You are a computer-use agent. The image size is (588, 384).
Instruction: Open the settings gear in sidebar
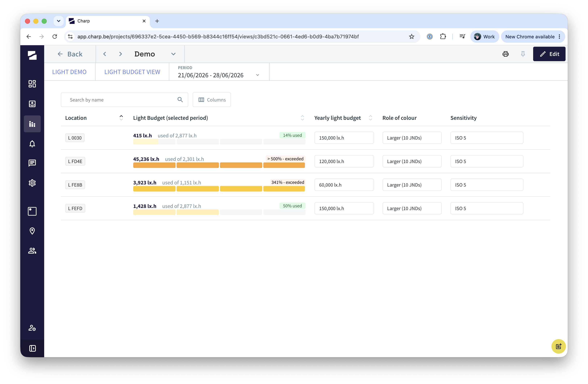32,183
